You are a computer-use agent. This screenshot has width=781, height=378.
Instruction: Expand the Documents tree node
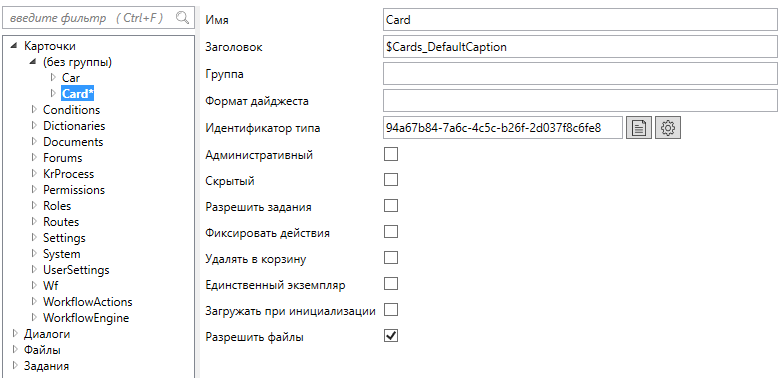(34, 141)
